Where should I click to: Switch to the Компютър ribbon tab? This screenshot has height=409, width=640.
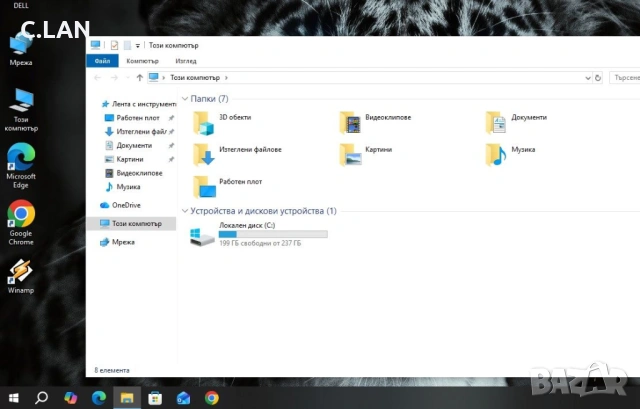[x=142, y=61]
